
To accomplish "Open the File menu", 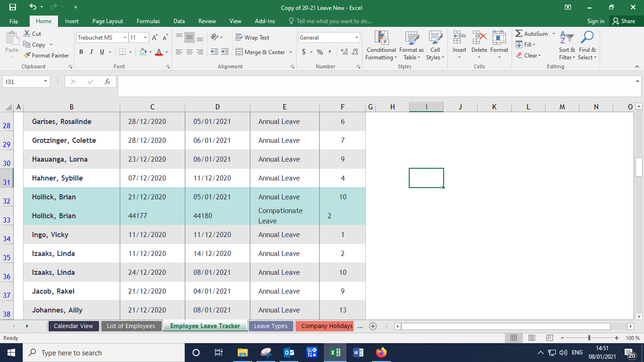I will [14, 21].
